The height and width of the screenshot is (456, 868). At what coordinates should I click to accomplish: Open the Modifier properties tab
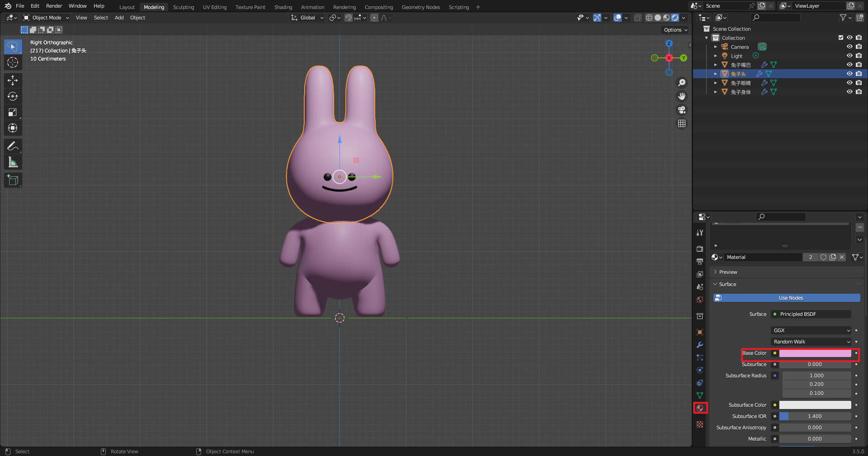click(x=700, y=345)
